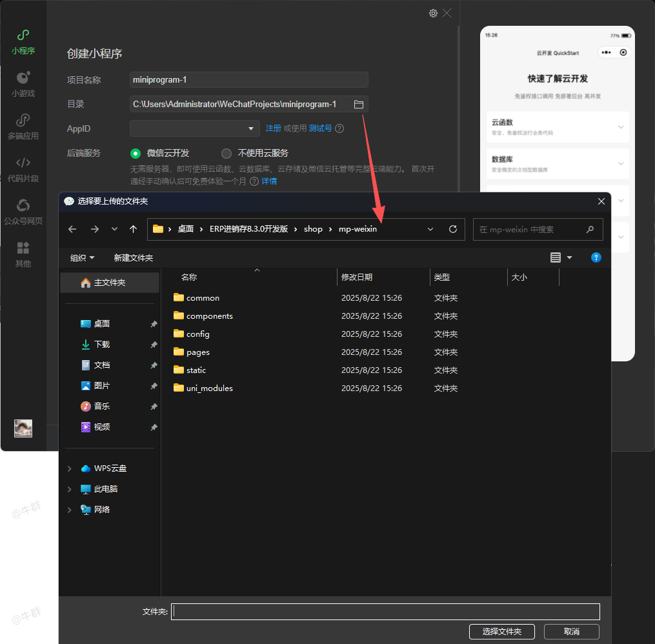Open view options dropdown arrow

(x=569, y=257)
